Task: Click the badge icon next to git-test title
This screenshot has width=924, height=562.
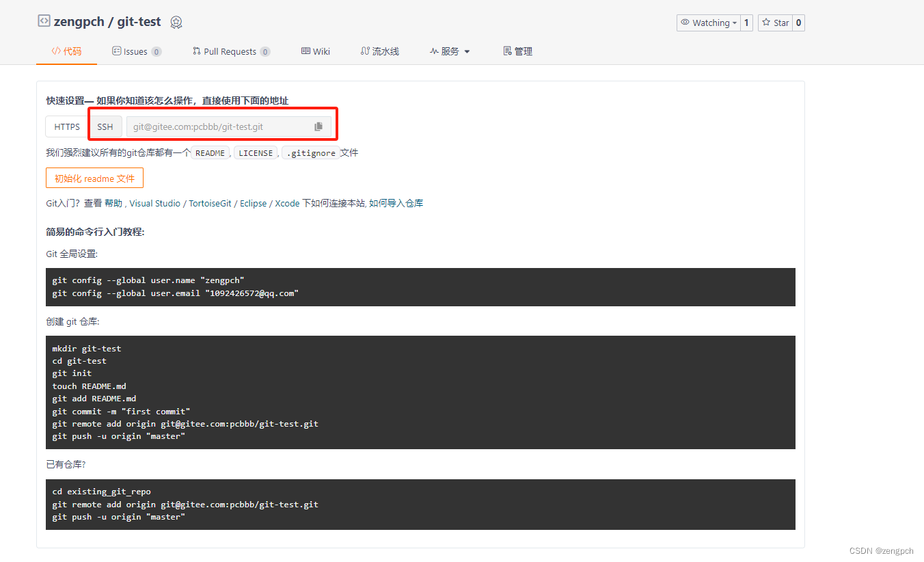Action: pyautogui.click(x=176, y=23)
